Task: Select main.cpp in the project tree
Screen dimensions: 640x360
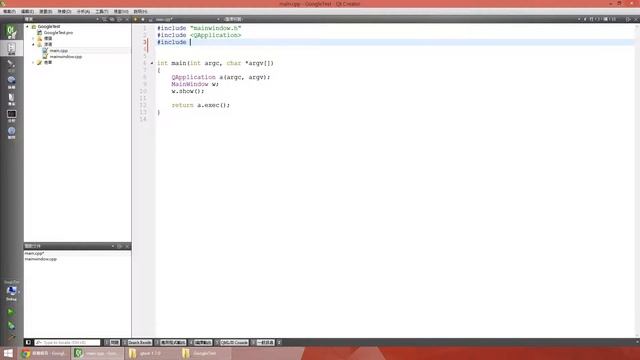Action: coord(58,51)
